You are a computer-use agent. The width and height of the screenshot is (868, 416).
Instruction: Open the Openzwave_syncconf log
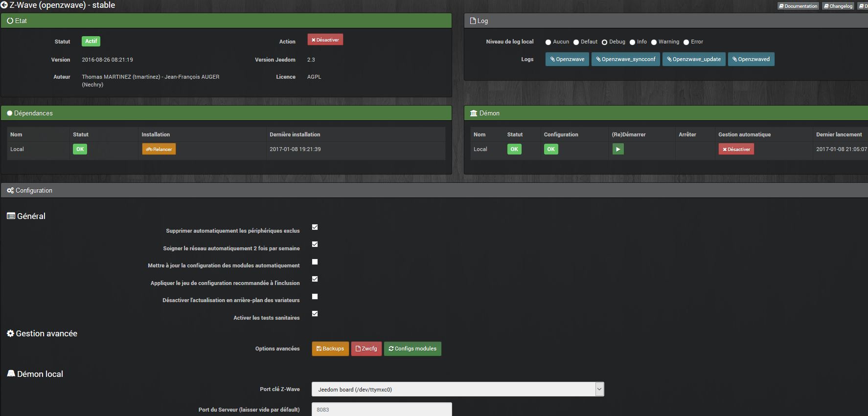(x=626, y=59)
